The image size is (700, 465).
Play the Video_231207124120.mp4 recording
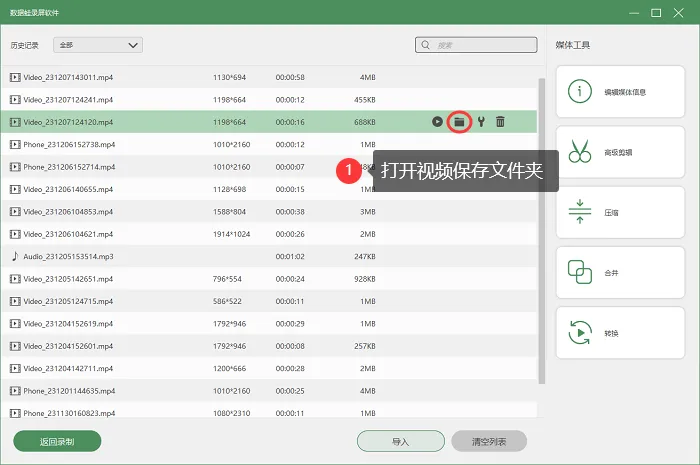click(x=437, y=121)
